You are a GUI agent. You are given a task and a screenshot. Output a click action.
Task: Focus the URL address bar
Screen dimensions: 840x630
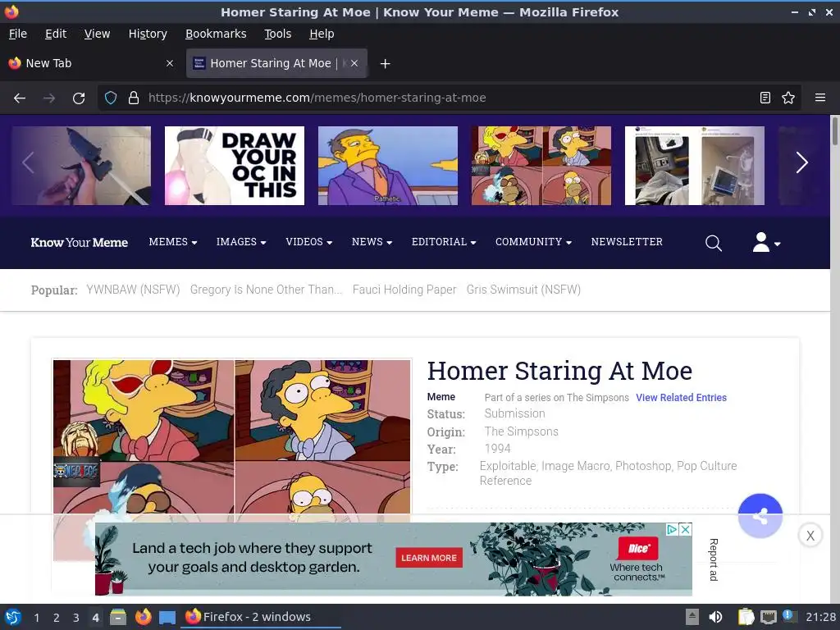(450, 98)
